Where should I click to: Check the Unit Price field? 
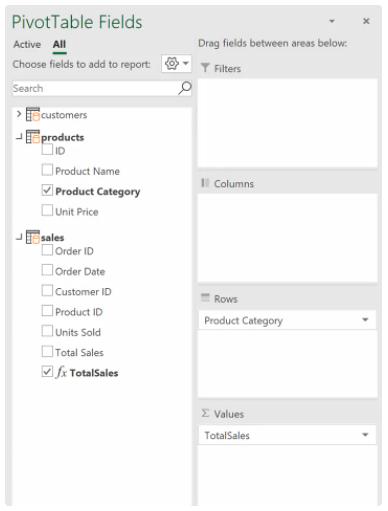pos(47,210)
